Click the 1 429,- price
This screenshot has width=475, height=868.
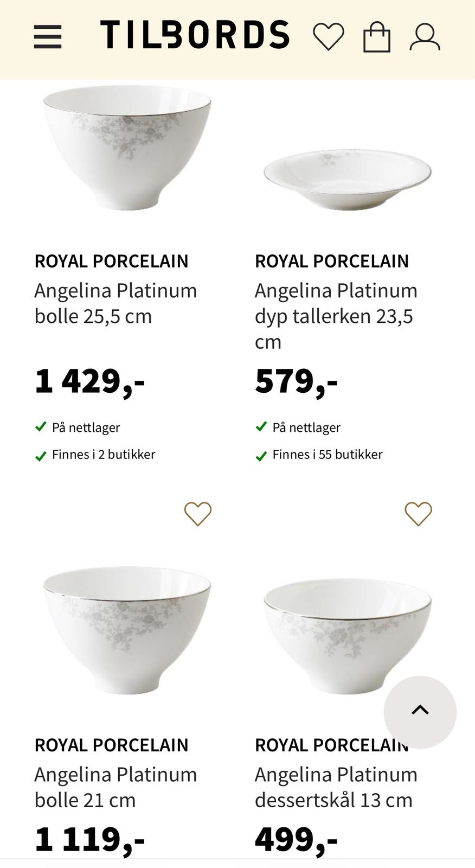90,381
